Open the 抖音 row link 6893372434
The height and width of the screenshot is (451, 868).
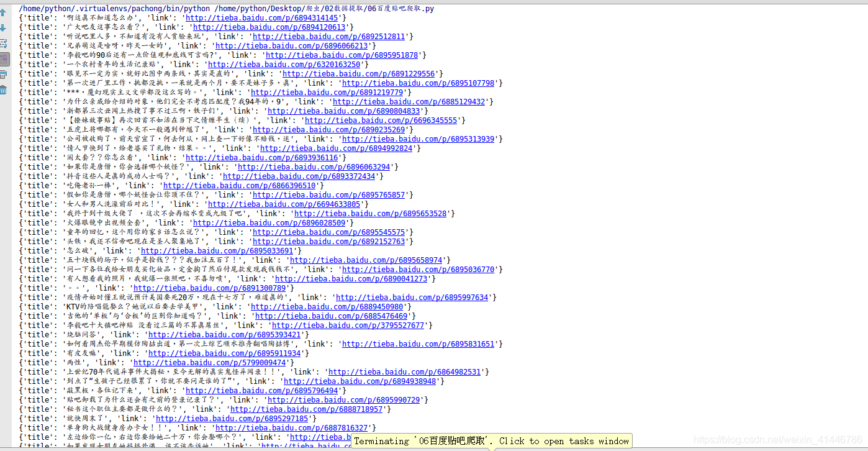pyautogui.click(x=299, y=176)
